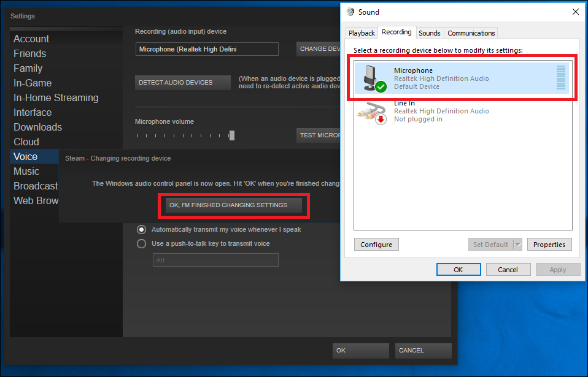The height and width of the screenshot is (377, 588).
Task: Open Friends settings category
Action: 29,53
